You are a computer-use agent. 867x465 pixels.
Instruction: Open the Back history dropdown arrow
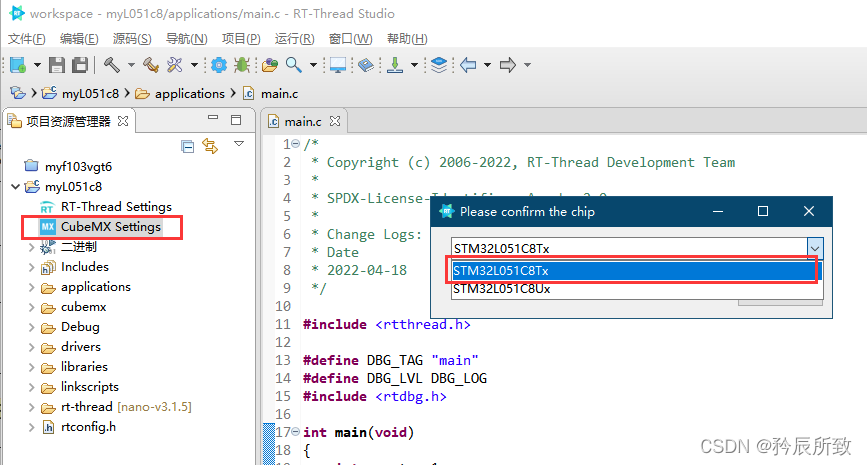[x=487, y=65]
